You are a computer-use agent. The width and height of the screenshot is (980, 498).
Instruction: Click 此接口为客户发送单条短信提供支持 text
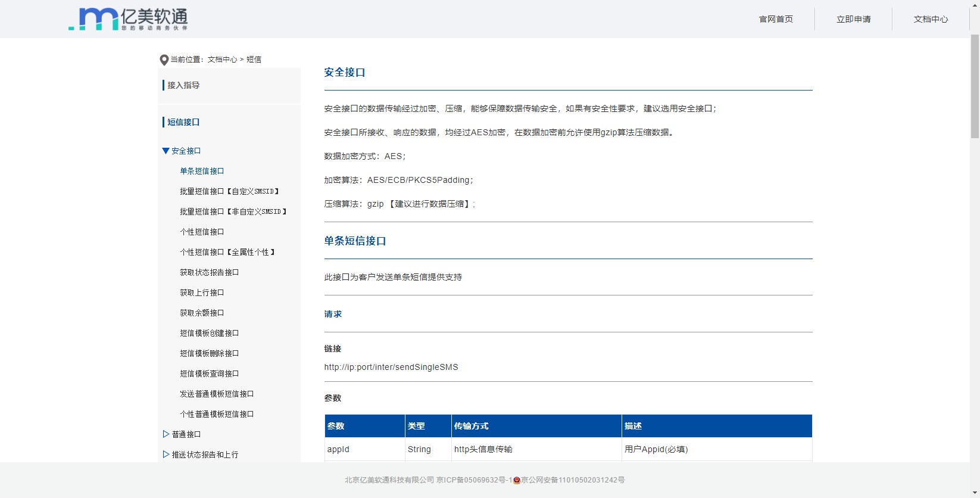(393, 277)
